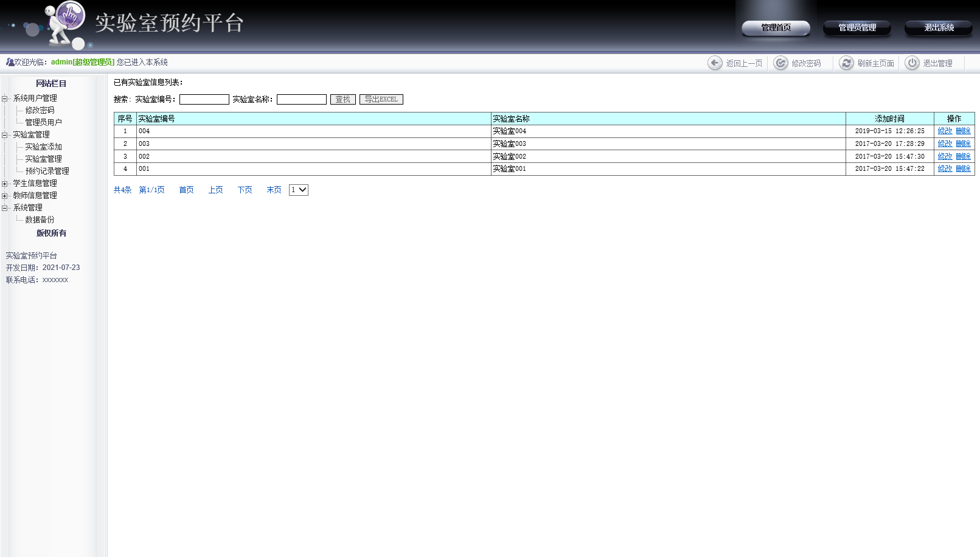Viewport: 980px width, 557px height.
Task: Click the 实验室003 name cell
Action: pos(668,144)
